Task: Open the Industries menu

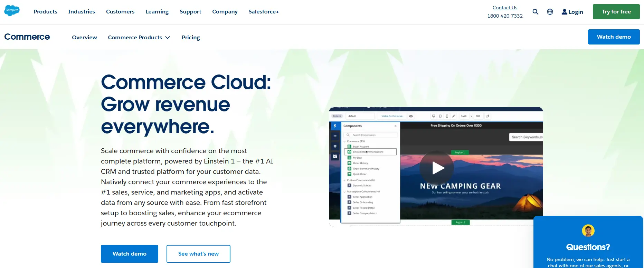Action: 82,12
